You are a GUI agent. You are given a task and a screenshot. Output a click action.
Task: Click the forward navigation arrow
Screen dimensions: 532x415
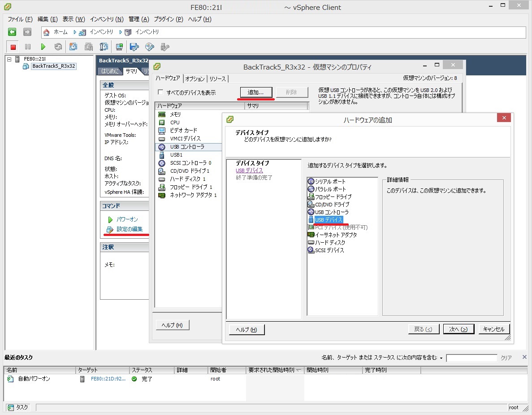(27, 32)
